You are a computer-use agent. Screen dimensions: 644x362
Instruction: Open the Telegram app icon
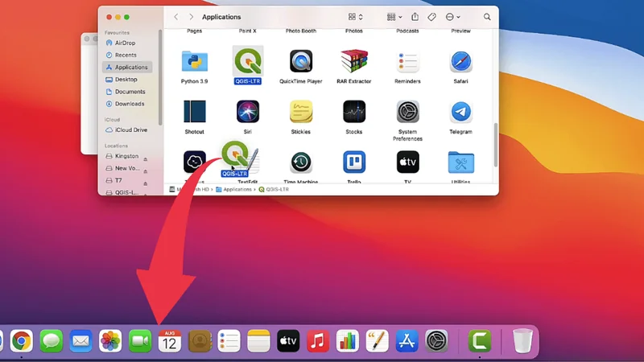[460, 112]
